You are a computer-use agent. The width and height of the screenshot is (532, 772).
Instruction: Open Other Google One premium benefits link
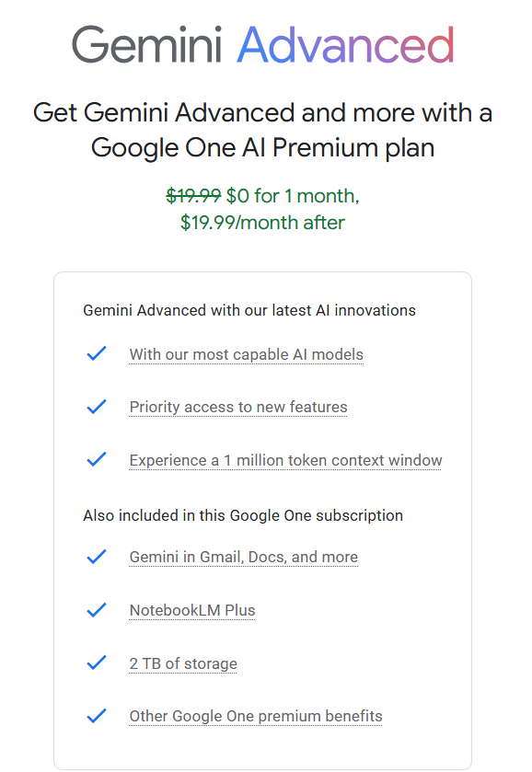[x=255, y=716]
